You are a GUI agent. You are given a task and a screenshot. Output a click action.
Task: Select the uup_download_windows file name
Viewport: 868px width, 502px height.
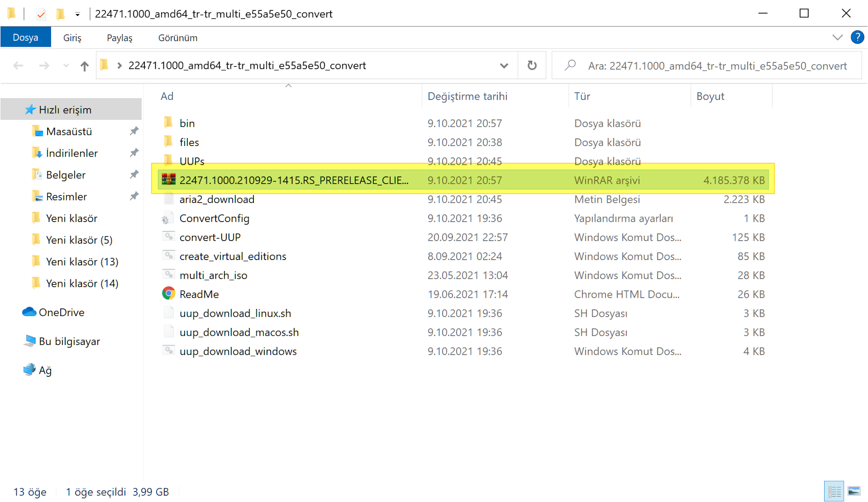[x=238, y=351]
